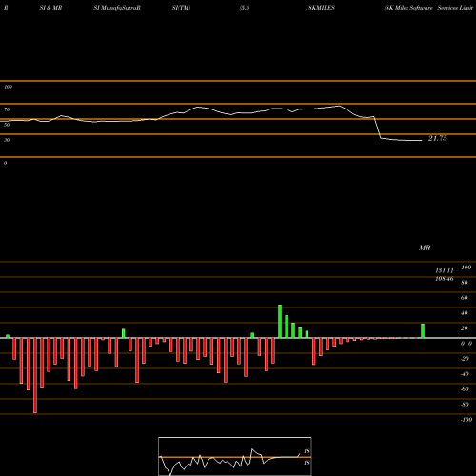Click the upper 18 label in mini chart

tap(307, 451)
